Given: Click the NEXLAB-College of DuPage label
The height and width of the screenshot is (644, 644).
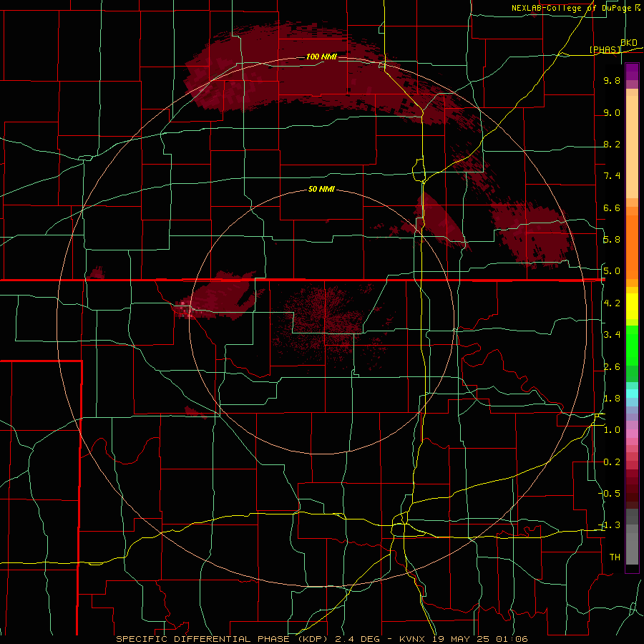Looking at the screenshot, I should point(572,8).
